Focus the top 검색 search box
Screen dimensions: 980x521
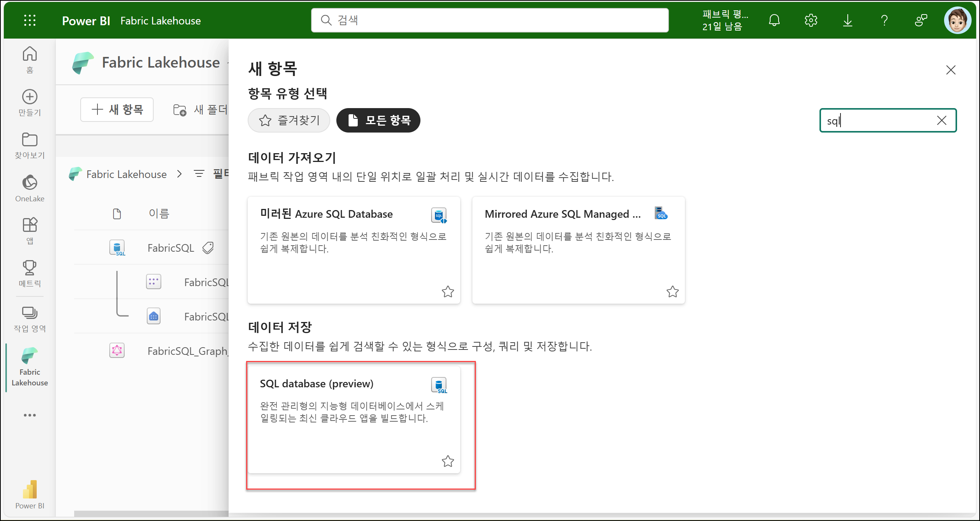[490, 20]
